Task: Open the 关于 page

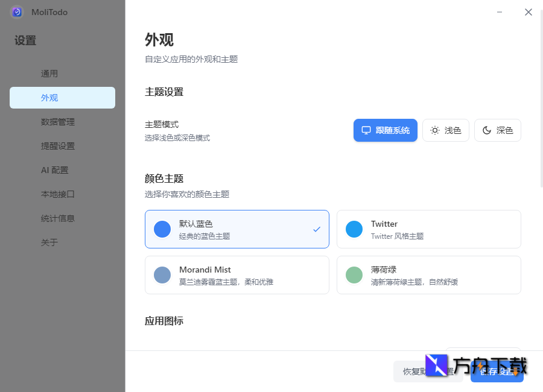Action: click(x=62, y=242)
